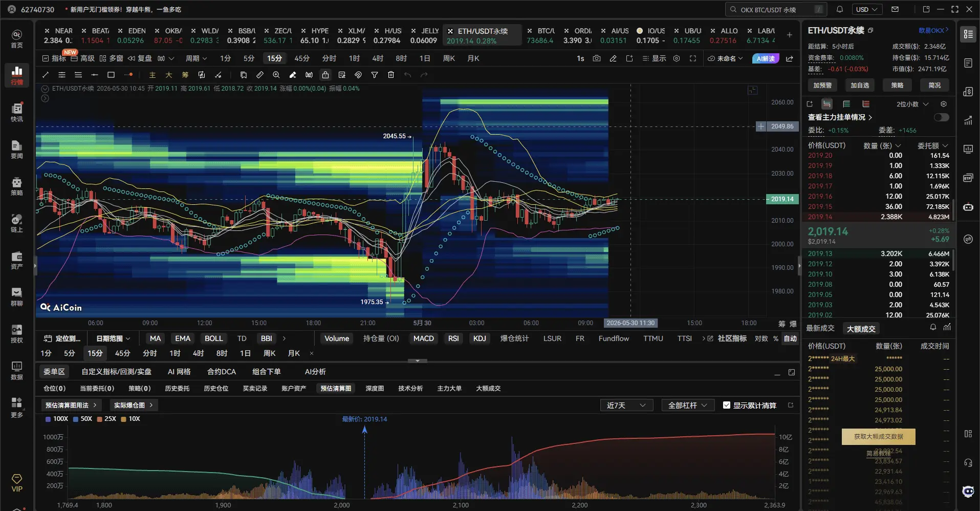This screenshot has height=511, width=980.
Task: Toggle the lock drawings icon
Action: (325, 75)
